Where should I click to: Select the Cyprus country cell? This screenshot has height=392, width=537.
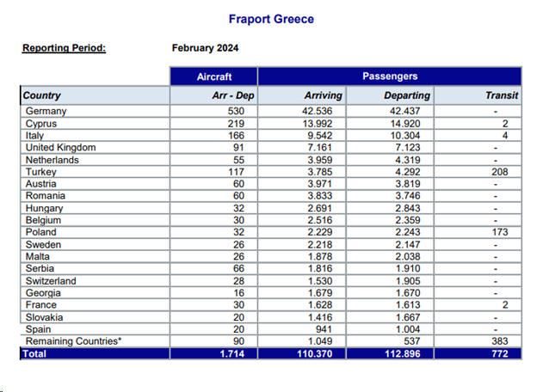coord(41,123)
